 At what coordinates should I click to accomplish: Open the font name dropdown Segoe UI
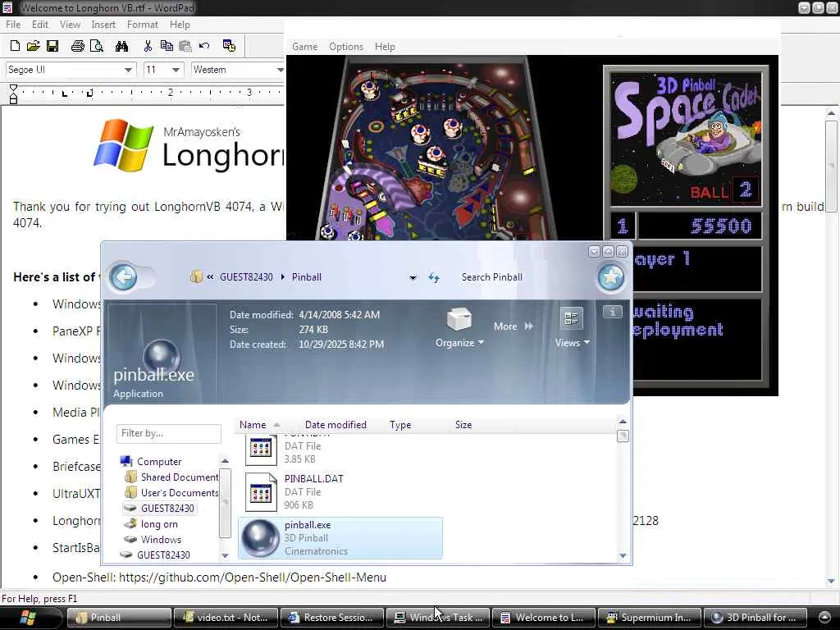[128, 70]
